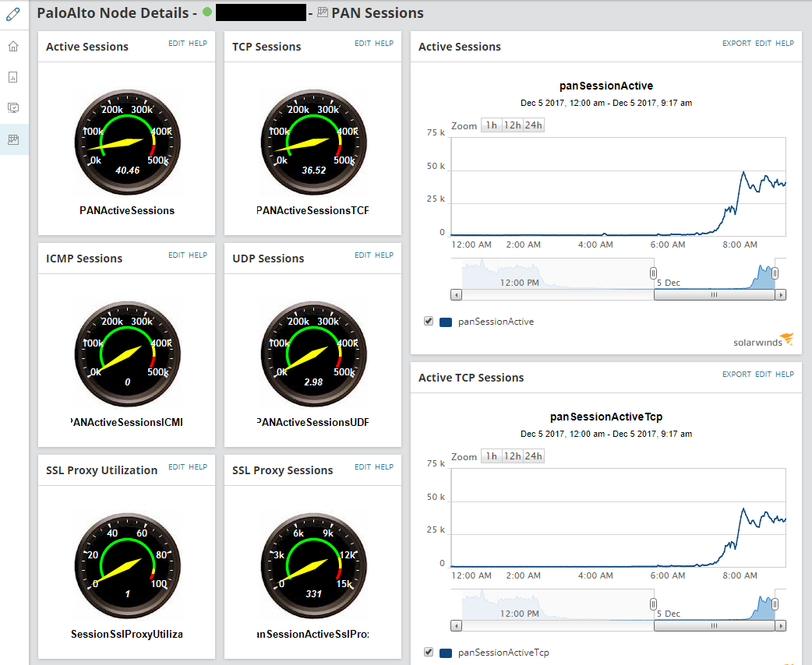Click HELP on UDP Sessions widget
The width and height of the screenshot is (812, 665).
click(384, 255)
